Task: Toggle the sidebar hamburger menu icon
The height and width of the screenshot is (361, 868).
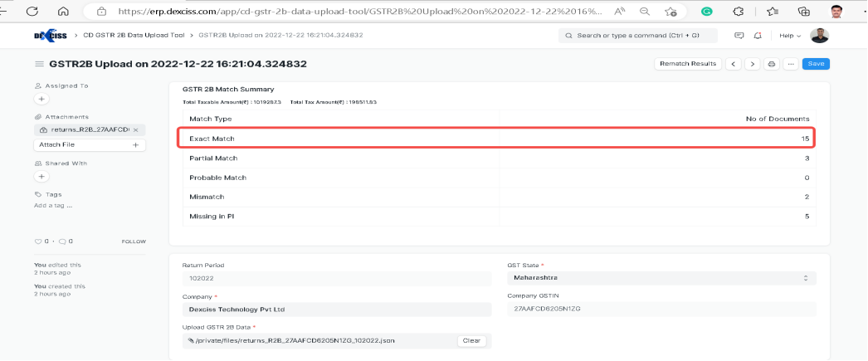Action: (x=38, y=64)
